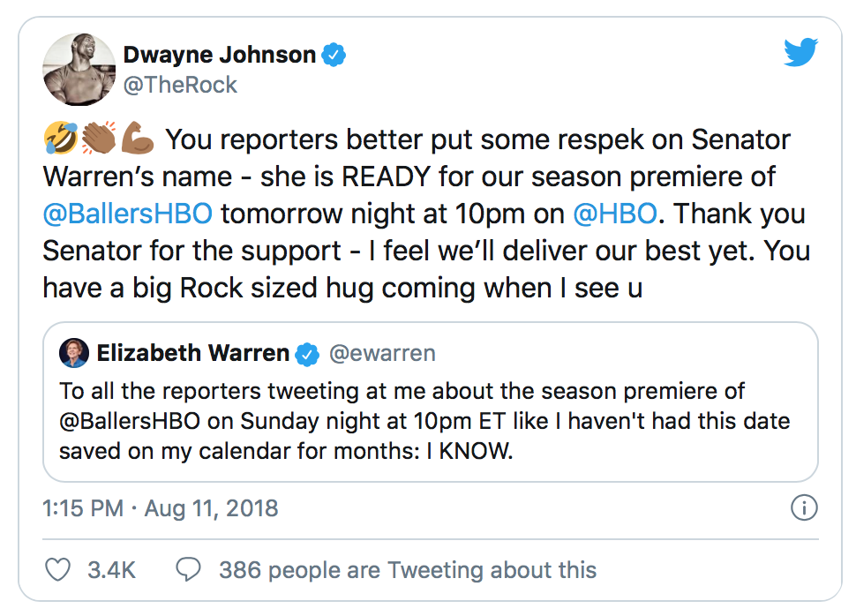Click Dwayne Johnson's blue verified badge
Screen dimensions: 856x616
click(x=334, y=55)
